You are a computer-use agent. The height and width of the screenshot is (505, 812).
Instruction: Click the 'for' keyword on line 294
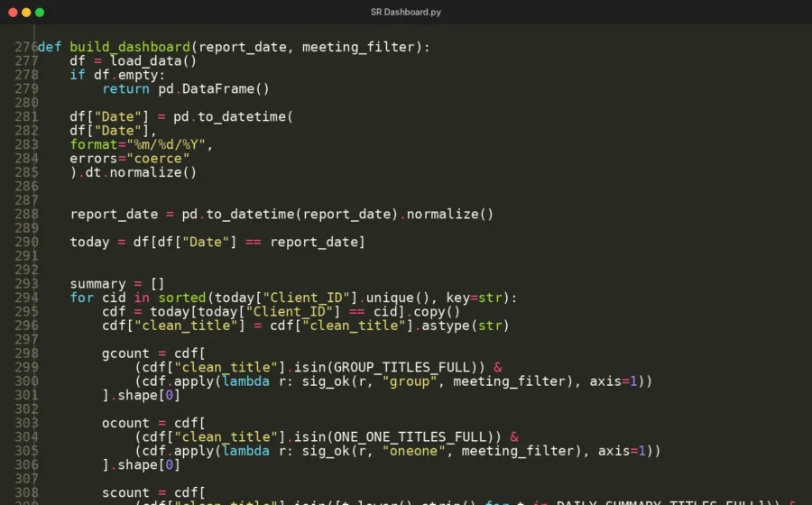pyautogui.click(x=82, y=298)
